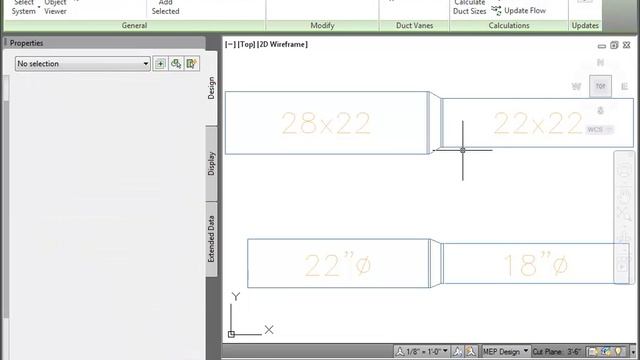Click the W compass direction on ViewCube
Viewport: 640px width, 360px height.
pyautogui.click(x=576, y=87)
